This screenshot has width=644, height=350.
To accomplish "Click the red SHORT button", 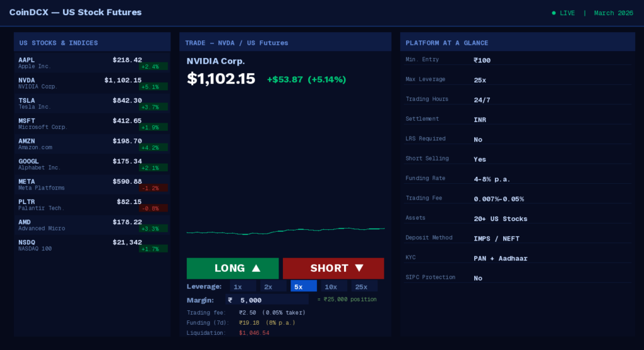I will [333, 268].
